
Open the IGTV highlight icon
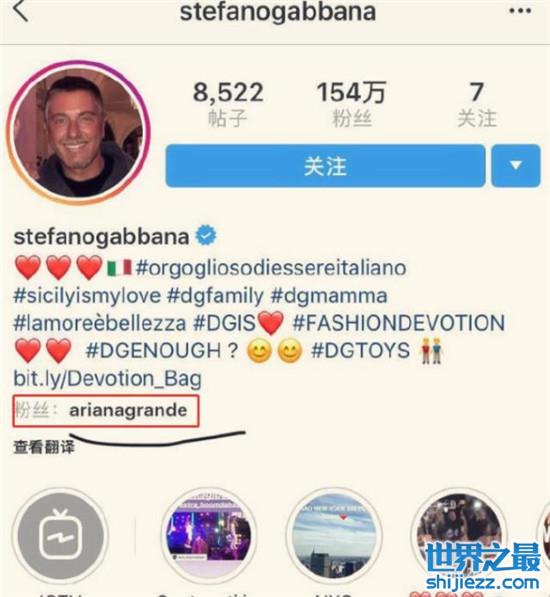60,536
